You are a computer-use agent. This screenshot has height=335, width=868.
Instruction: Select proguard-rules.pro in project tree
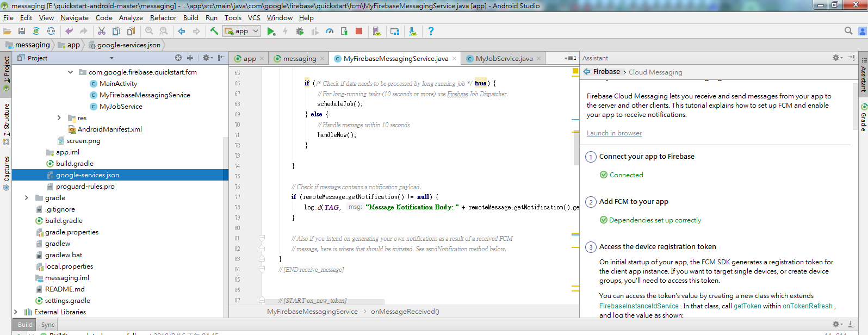coord(85,186)
